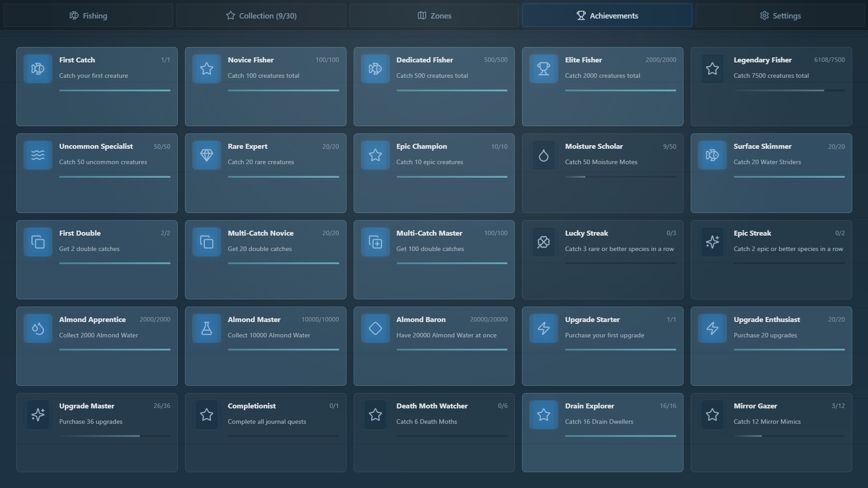This screenshot has height=488, width=868.
Task: Click the Upgrade Master progress bar
Action: click(114, 436)
